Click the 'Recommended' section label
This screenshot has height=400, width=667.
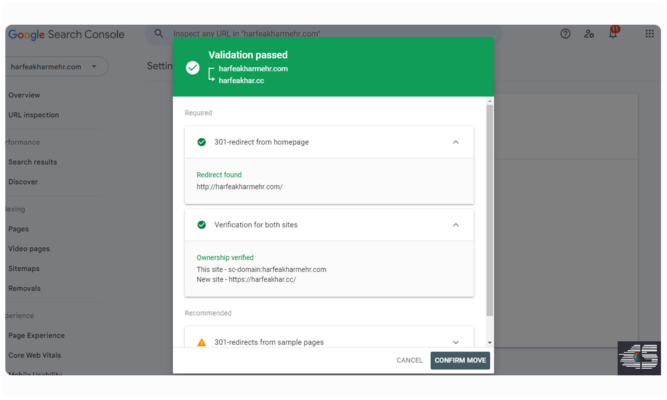pos(208,313)
